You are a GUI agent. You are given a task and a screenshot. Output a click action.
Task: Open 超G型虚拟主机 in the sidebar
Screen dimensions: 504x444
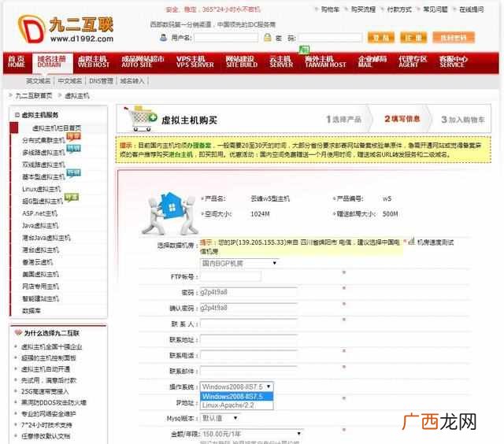pyautogui.click(x=43, y=202)
